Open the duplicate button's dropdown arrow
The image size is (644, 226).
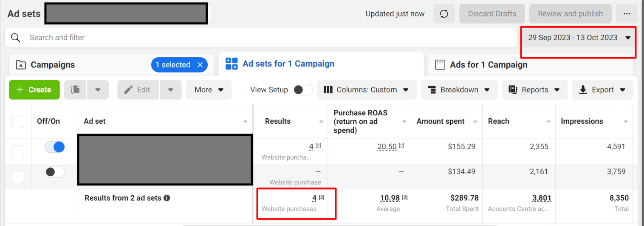pyautogui.click(x=98, y=90)
